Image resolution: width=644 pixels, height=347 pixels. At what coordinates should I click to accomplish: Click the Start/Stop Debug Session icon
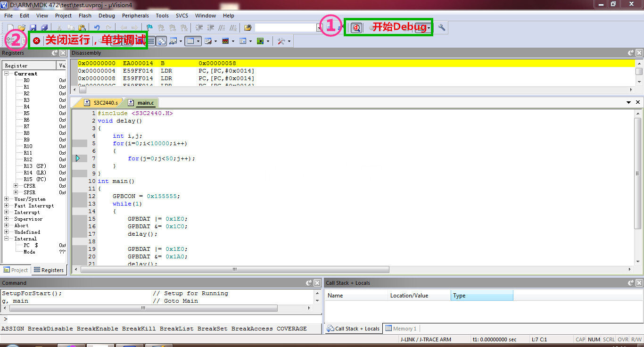coord(356,28)
